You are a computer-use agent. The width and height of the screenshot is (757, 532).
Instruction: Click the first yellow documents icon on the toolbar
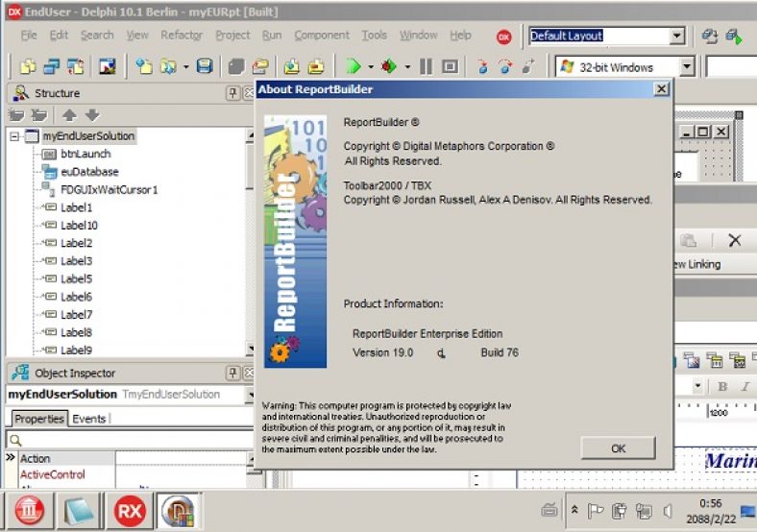pyautogui.click(x=28, y=66)
